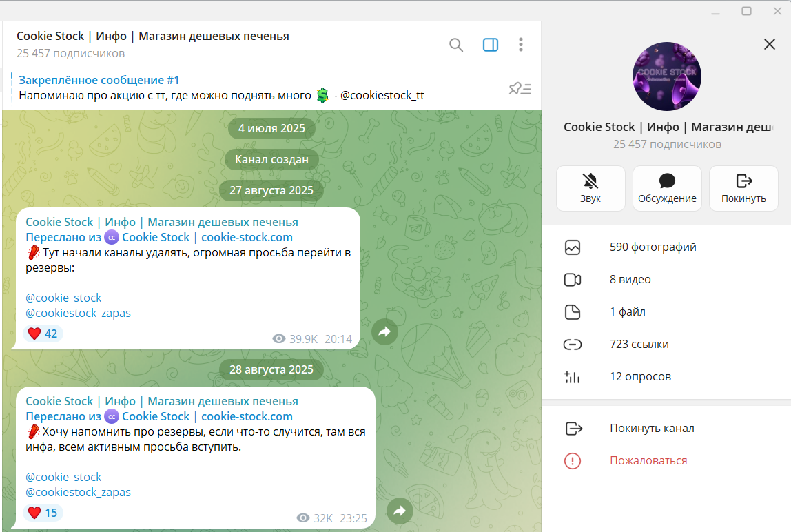Open 8 видео shared media
Viewport: 791px width, 532px height.
(666, 280)
